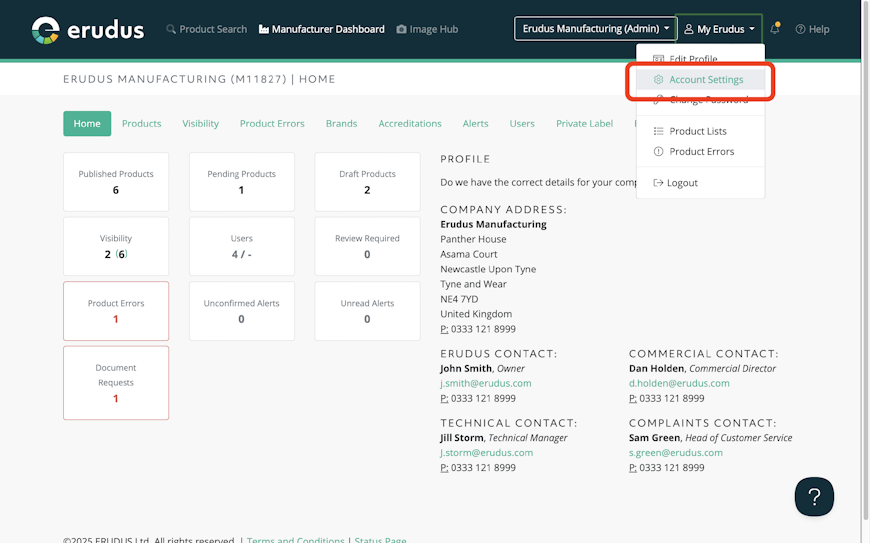The image size is (870, 543).
Task: Open the Draft Products card
Action: tap(367, 182)
